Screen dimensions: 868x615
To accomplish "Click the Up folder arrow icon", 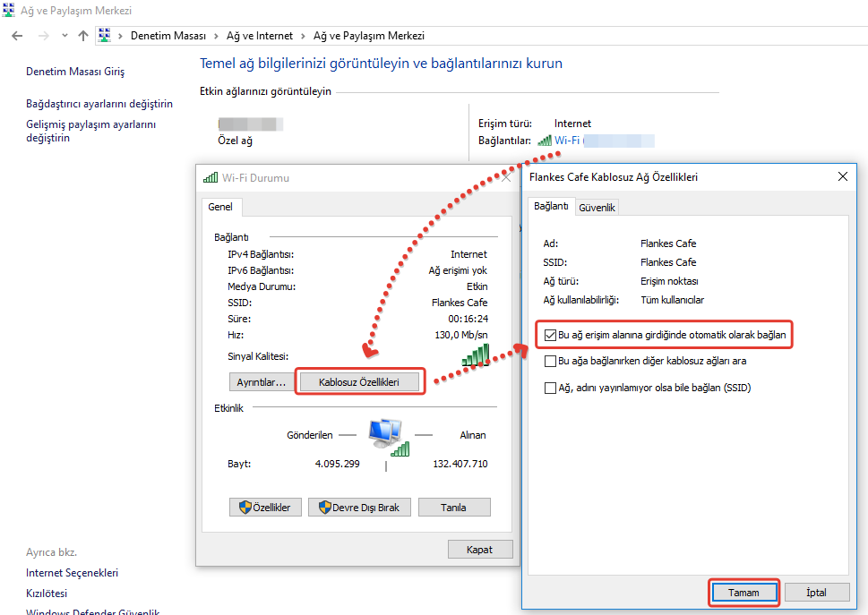I will (x=83, y=36).
